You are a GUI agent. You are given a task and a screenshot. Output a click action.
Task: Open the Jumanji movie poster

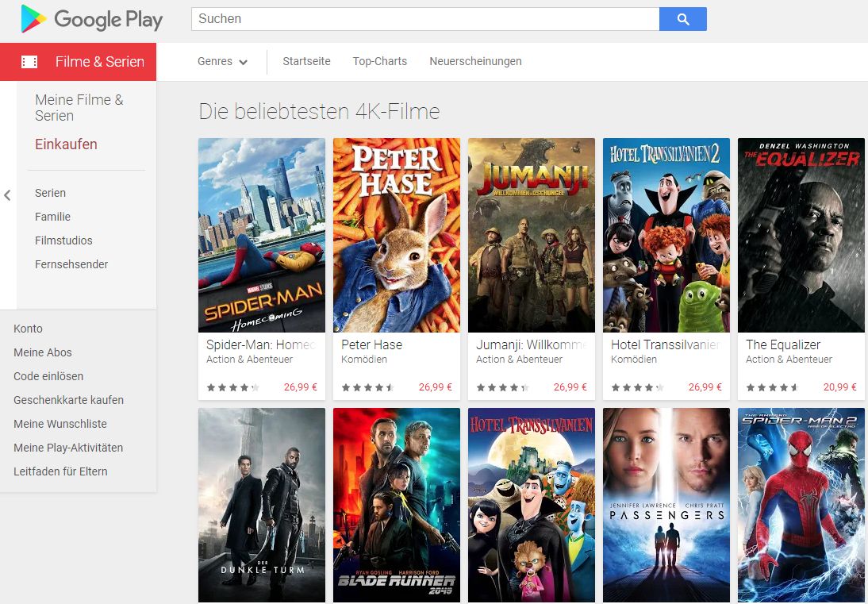click(532, 235)
